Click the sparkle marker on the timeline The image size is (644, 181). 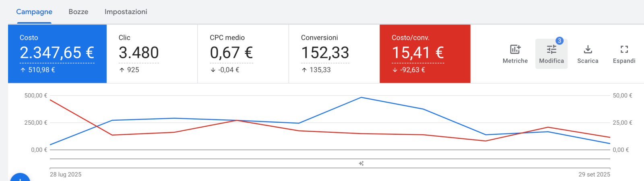click(x=361, y=163)
